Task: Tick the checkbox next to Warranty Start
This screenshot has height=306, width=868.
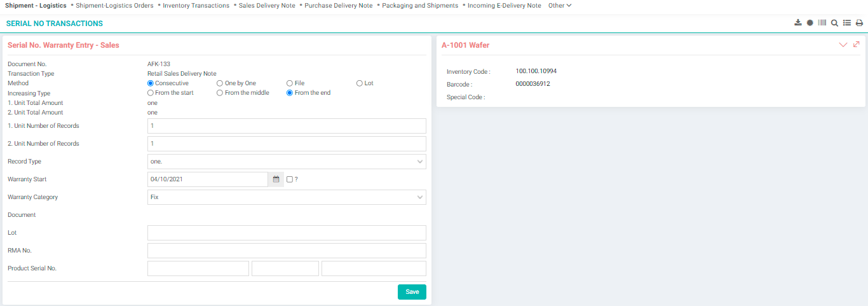Action: 290,179
